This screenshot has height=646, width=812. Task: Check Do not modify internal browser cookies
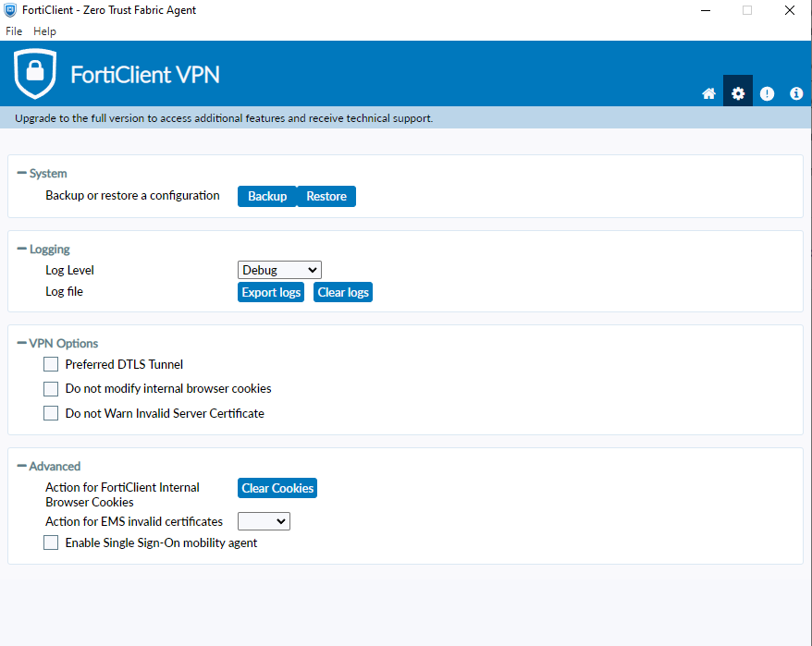[x=51, y=389]
